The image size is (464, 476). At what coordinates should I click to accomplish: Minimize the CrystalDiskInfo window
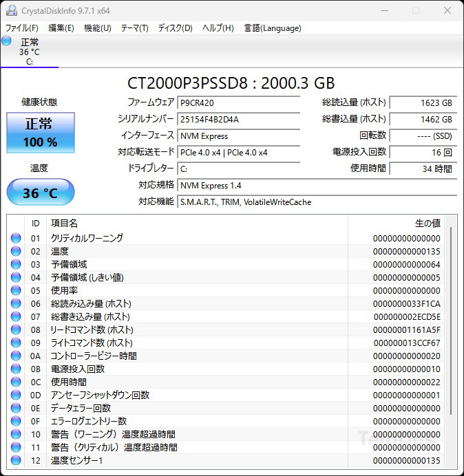[x=385, y=10]
